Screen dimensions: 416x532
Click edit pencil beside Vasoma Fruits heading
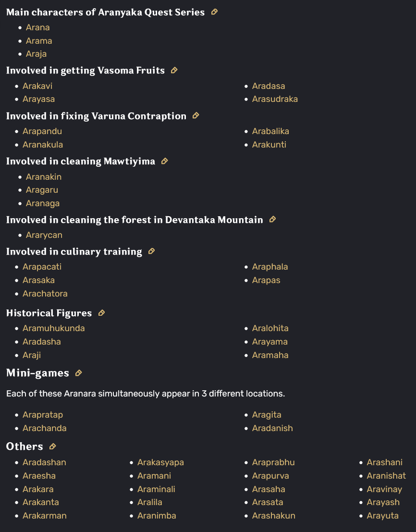pos(174,70)
